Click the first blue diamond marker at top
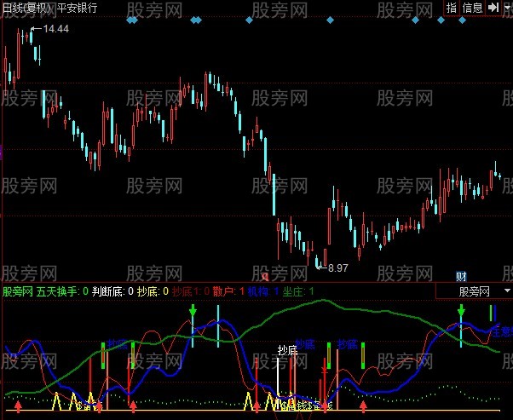 (130, 19)
